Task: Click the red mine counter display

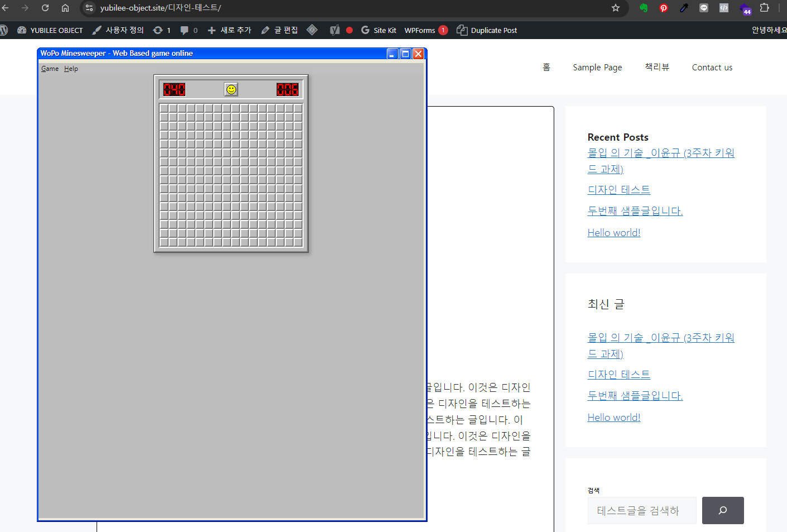Action: (174, 89)
